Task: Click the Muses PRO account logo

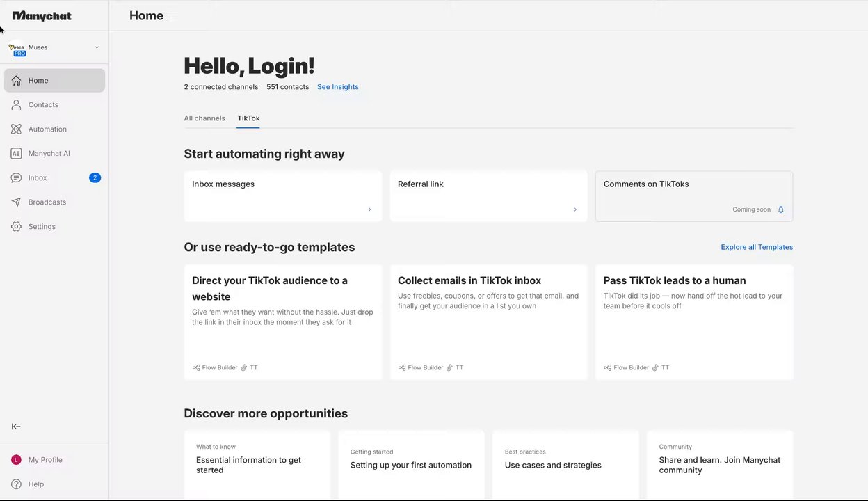Action: (x=17, y=49)
